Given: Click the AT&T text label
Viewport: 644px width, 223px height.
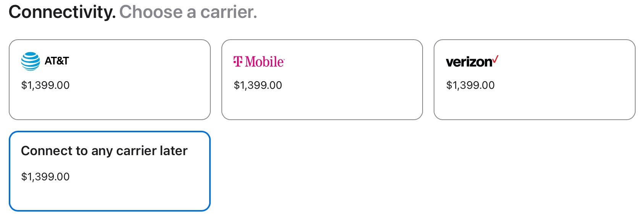Looking at the screenshot, I should coord(56,61).
